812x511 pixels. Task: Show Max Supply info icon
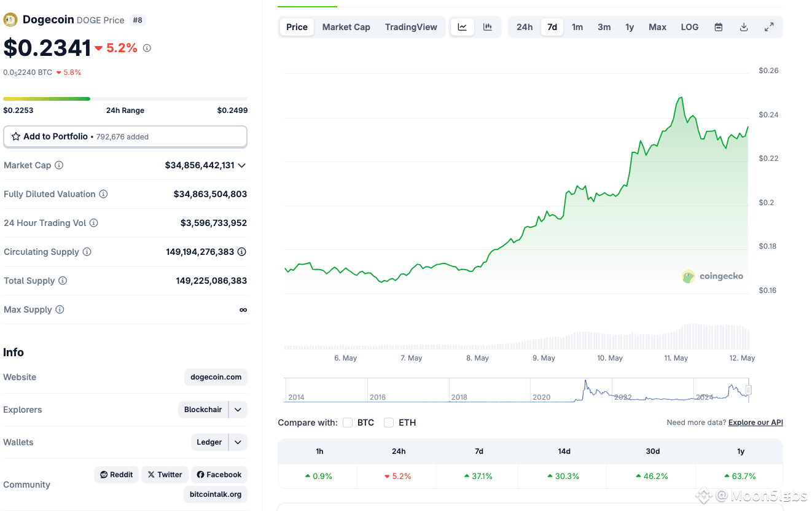60,310
